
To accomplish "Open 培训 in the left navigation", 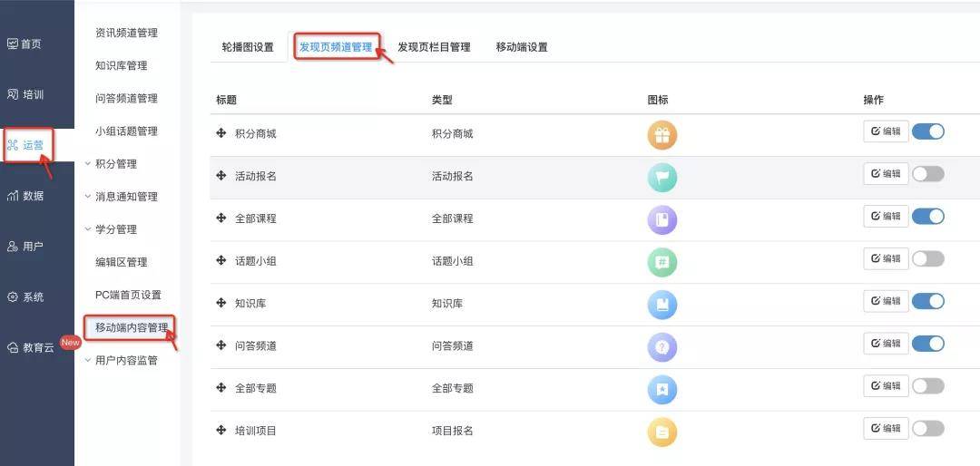I will [25, 94].
